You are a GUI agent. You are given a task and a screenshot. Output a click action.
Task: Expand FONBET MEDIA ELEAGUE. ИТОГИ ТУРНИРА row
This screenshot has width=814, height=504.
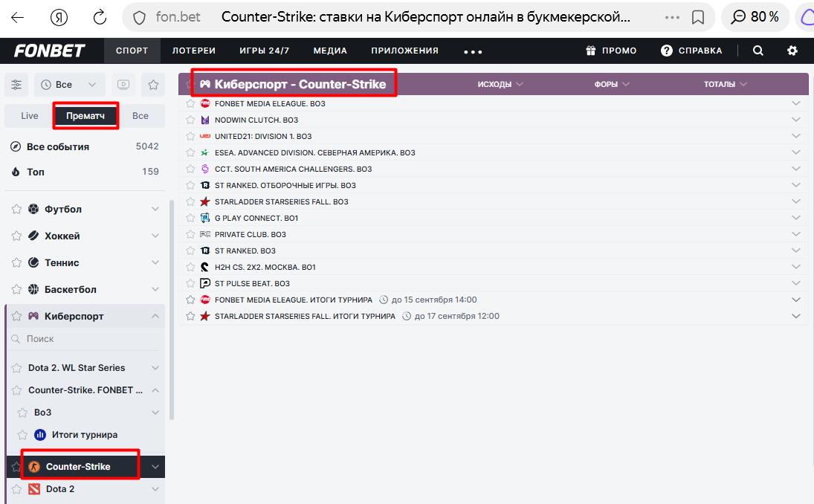[x=796, y=300]
